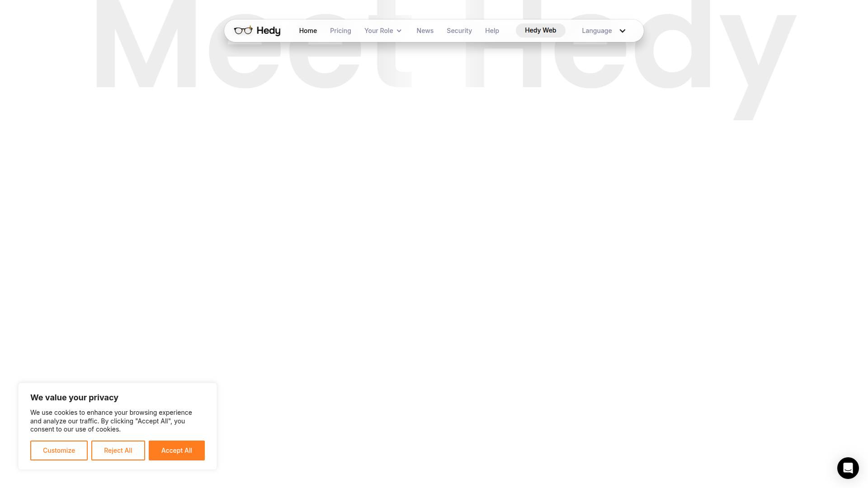Screen dimensions: 868x488
Task: Open the chat support widget icon
Action: (x=848, y=468)
